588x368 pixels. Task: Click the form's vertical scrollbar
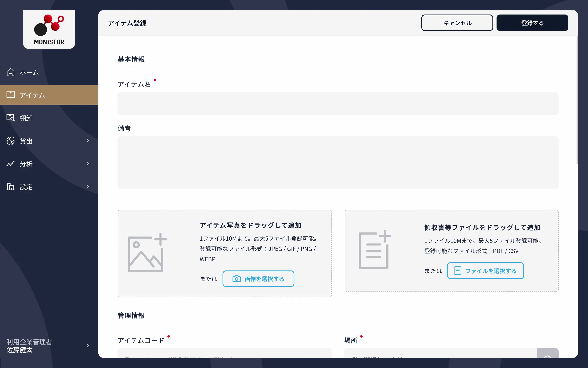click(x=577, y=100)
